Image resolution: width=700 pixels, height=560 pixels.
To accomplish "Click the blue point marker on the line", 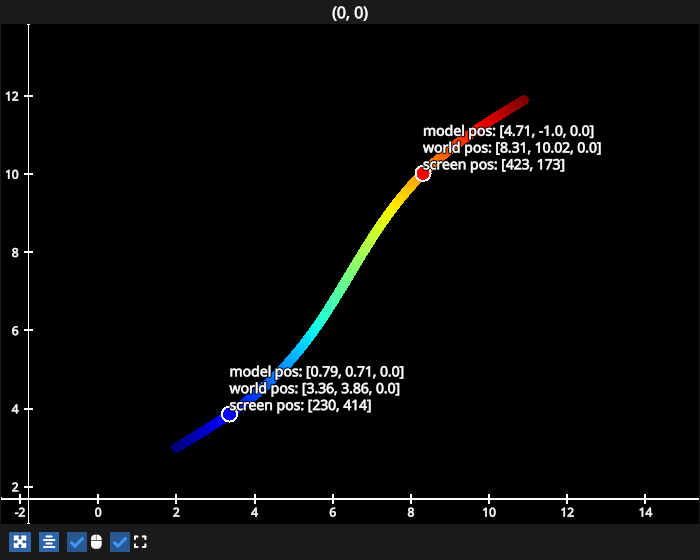I will [229, 414].
